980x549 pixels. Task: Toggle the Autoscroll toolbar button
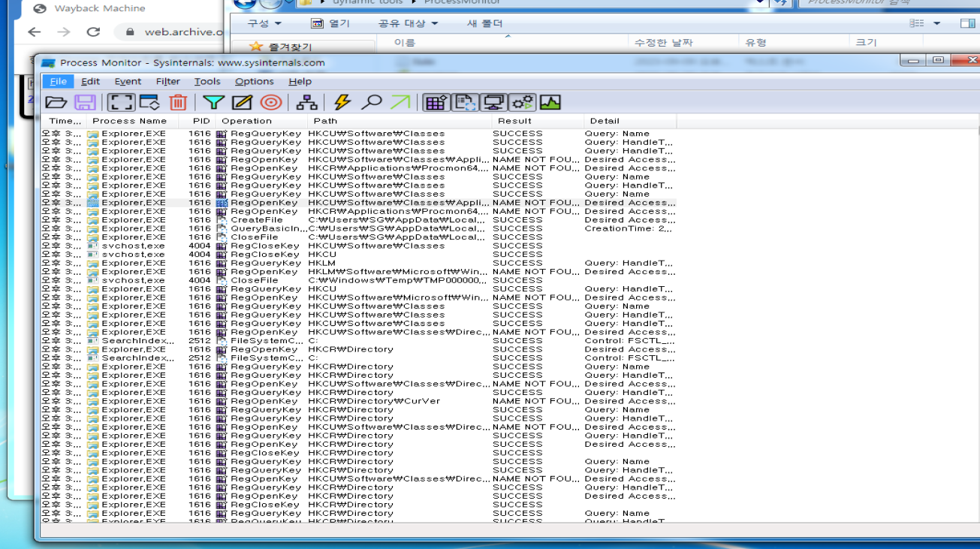(149, 102)
